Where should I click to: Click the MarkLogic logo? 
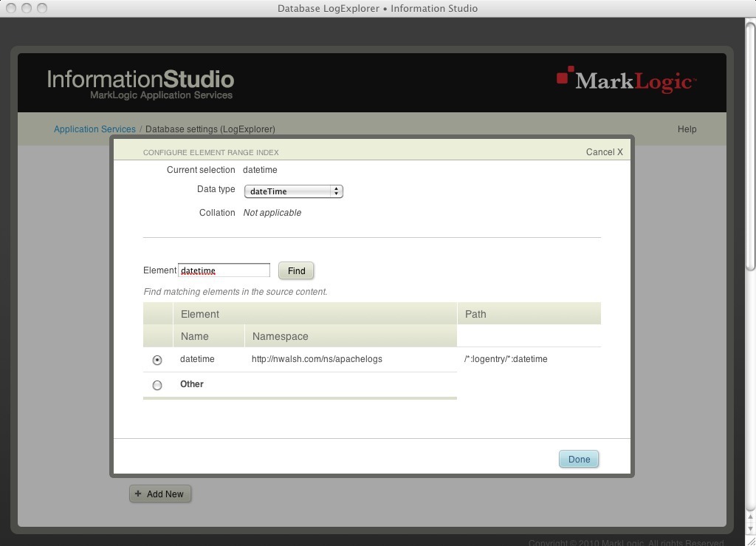coord(626,80)
